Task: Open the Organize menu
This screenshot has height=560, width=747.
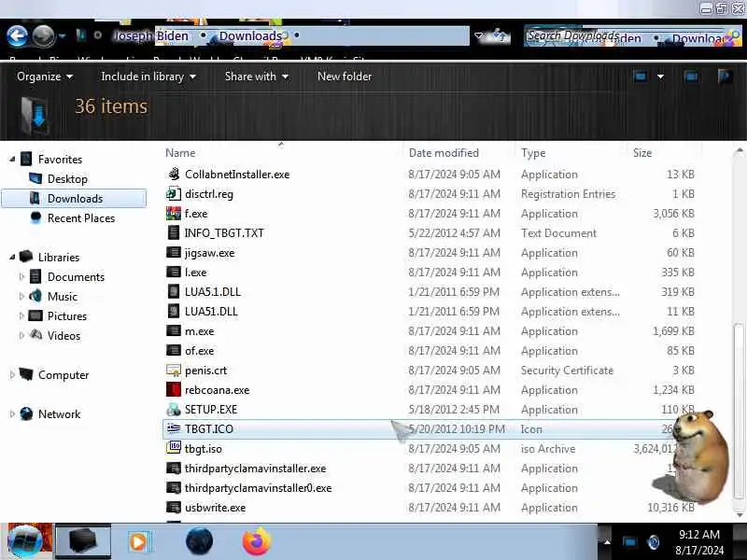Action: (x=44, y=77)
